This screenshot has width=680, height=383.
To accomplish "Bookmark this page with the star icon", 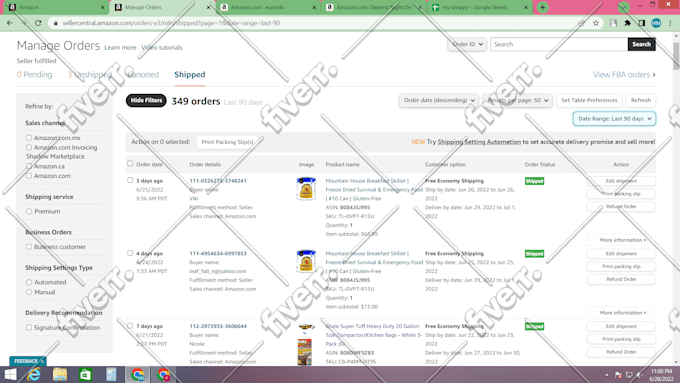I will point(596,23).
